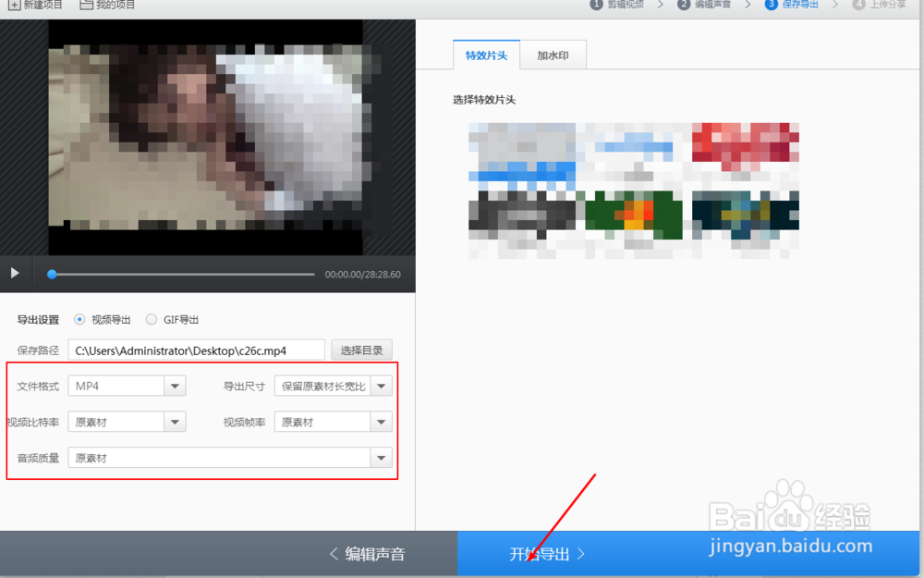The width and height of the screenshot is (924, 578).
Task: Go to step 3 保存导出
Action: 792,5
